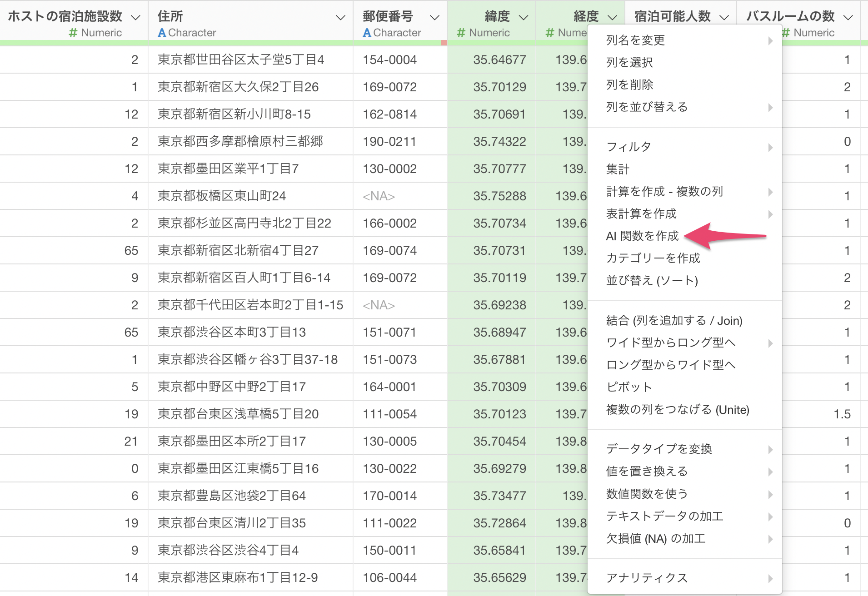Screen dimensions: 868x596
Task: Click the Character type icon under 住所
Action: click(162, 33)
